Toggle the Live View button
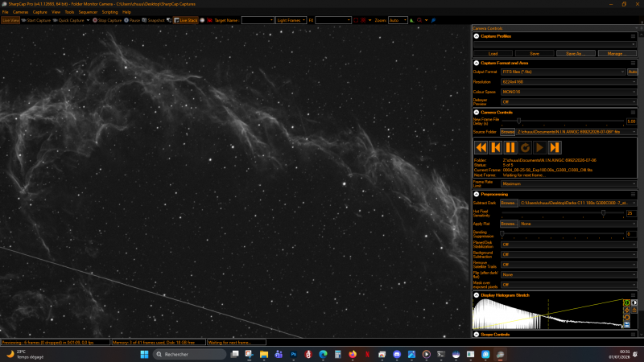644x362 pixels. point(10,20)
